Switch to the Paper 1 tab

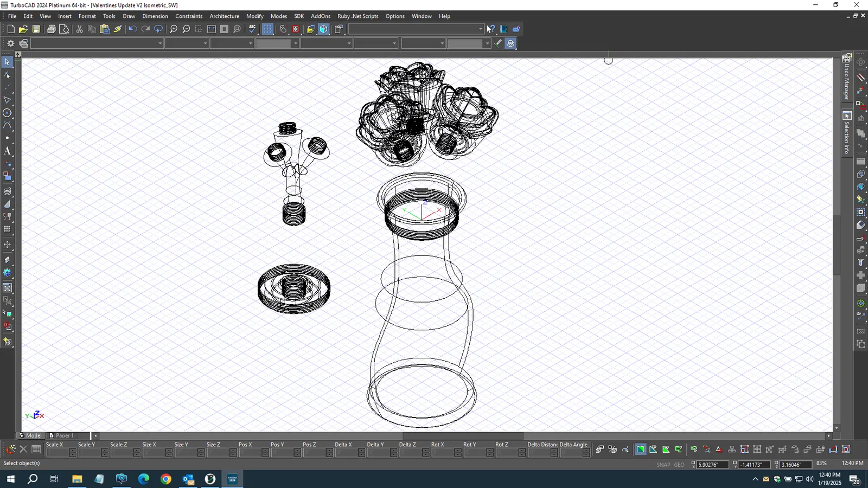coord(64,435)
